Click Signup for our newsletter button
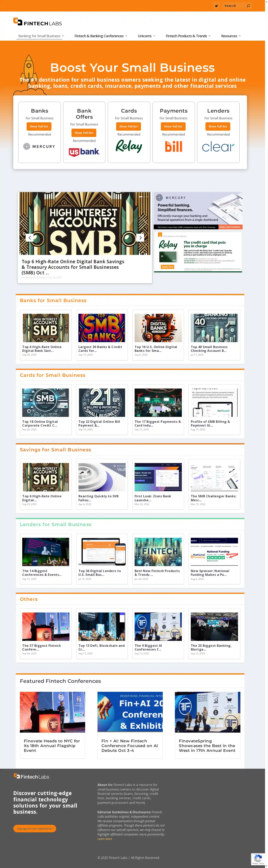The image size is (268, 868). coord(35,828)
